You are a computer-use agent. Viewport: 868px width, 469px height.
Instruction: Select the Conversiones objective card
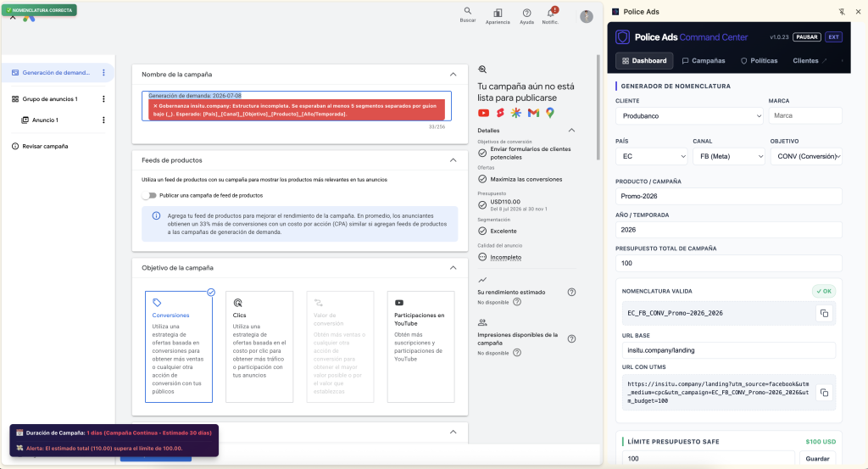179,347
